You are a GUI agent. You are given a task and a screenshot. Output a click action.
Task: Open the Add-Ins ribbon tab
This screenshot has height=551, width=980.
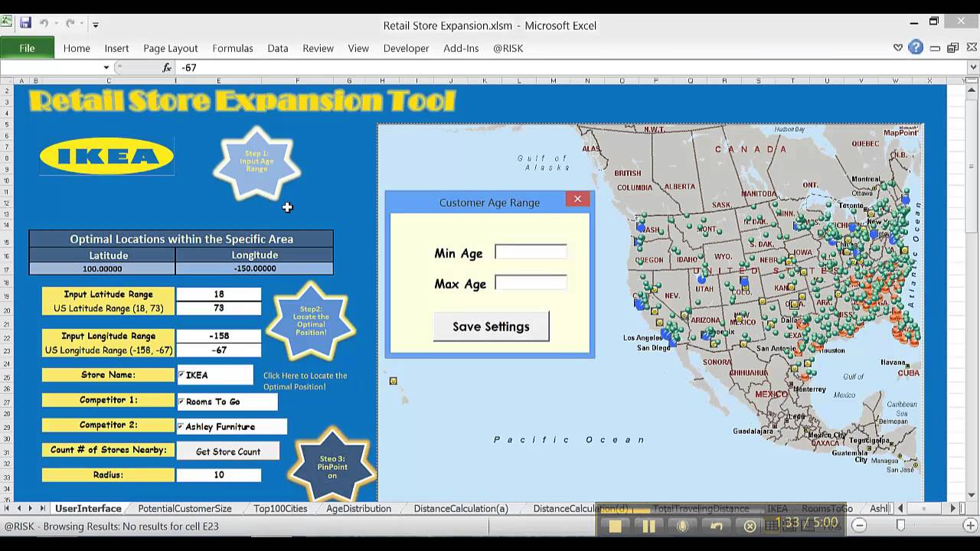pyautogui.click(x=461, y=47)
